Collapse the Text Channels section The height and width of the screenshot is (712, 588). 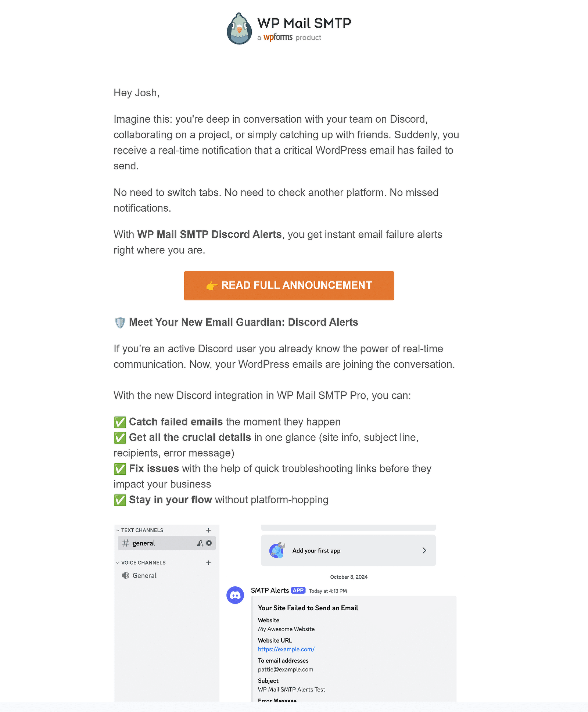[x=118, y=530]
